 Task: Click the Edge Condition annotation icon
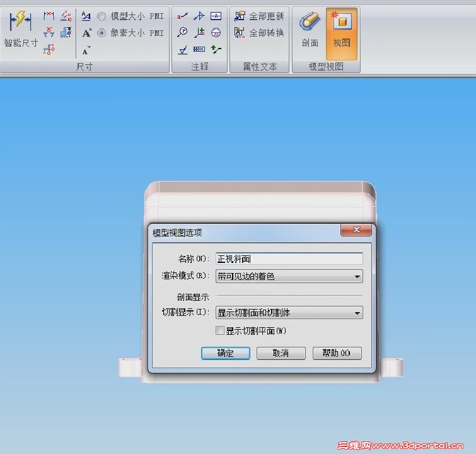coord(199,32)
